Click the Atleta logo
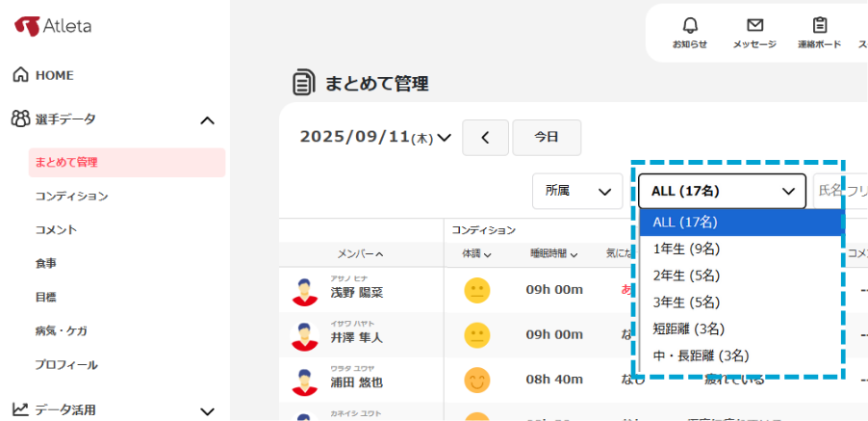868x421 pixels. tap(54, 26)
